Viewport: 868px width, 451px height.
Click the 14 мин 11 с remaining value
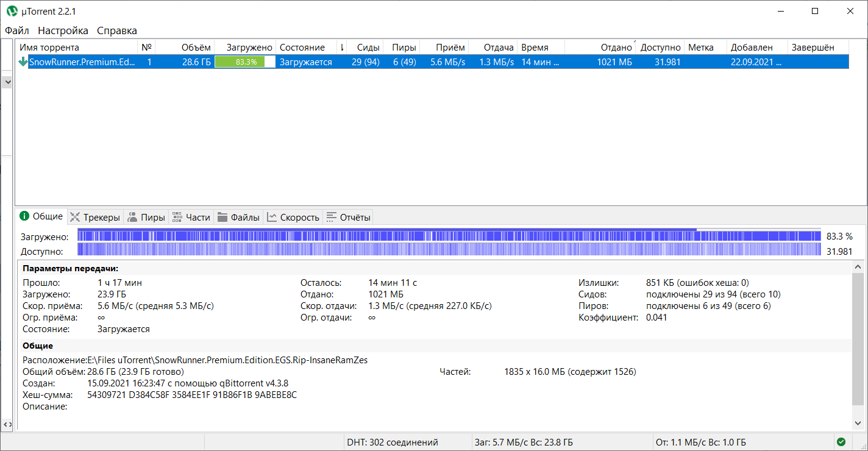click(x=393, y=283)
